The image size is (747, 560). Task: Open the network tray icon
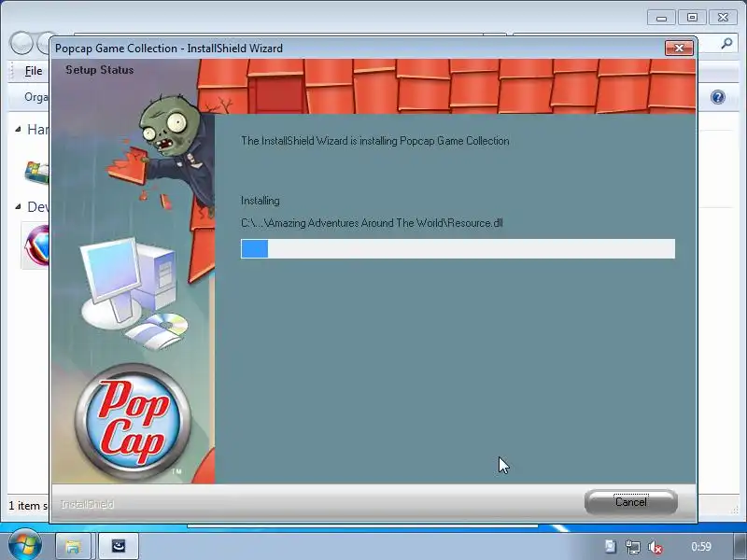click(633, 547)
